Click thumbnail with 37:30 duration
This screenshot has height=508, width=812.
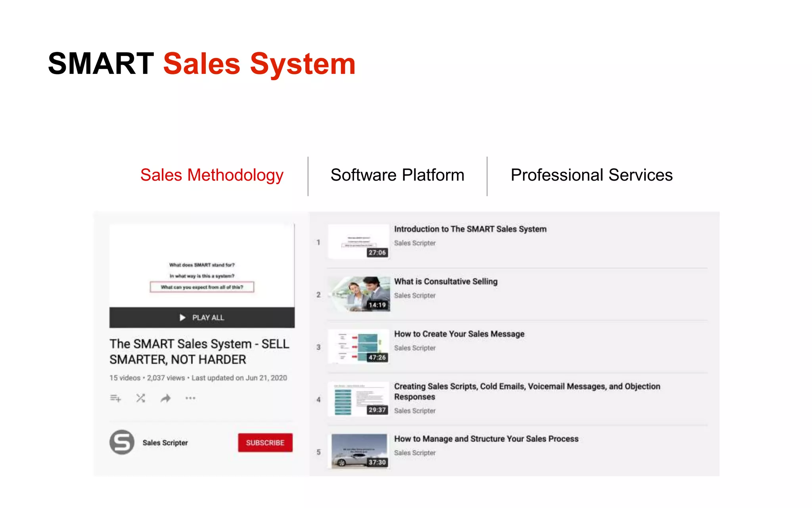[359, 451]
